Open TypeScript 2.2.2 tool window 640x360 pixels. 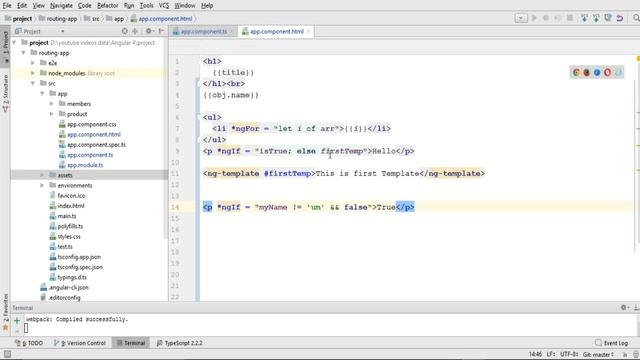180,343
